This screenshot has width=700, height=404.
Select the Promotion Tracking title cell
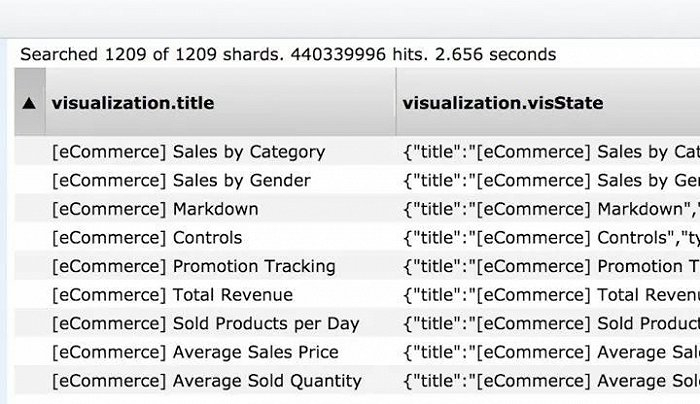pos(194,267)
